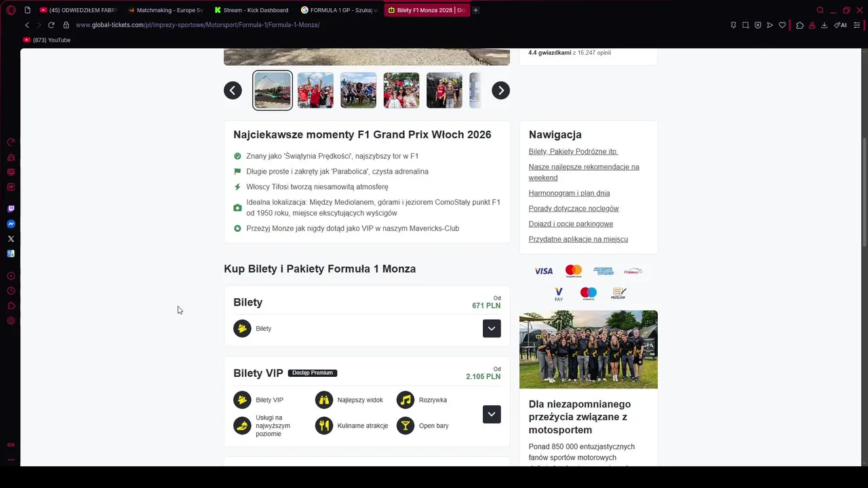Open Przydatne aplikacje na miejscu link
The image size is (868, 488).
click(x=578, y=239)
